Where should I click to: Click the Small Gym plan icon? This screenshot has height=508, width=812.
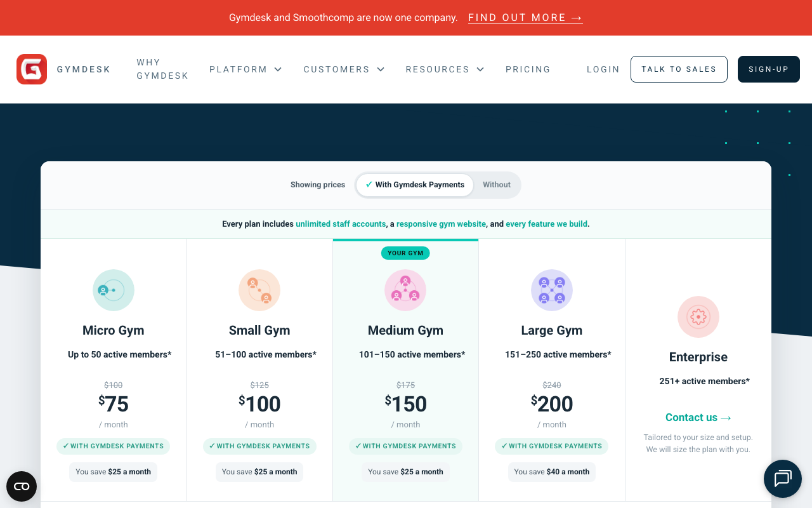click(x=259, y=290)
